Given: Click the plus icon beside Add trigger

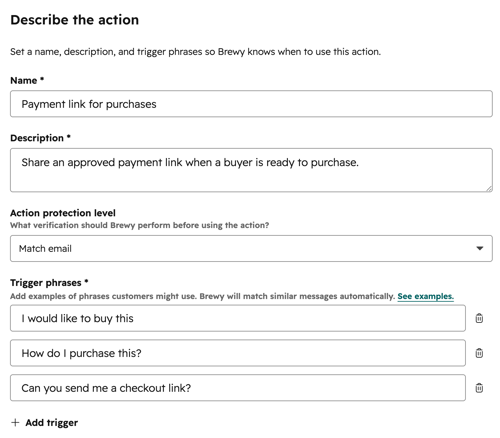Looking at the screenshot, I should [x=15, y=423].
